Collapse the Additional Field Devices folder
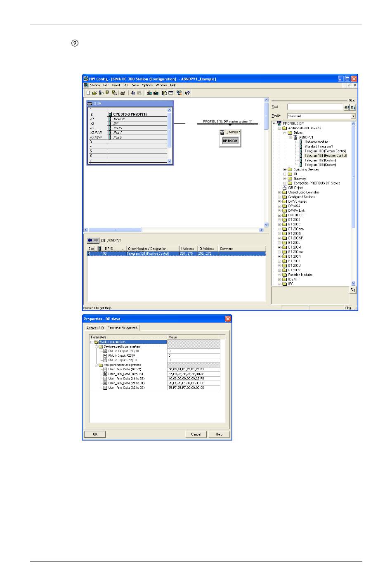Image resolution: width=392 pixels, height=573 pixels. pos(279,128)
